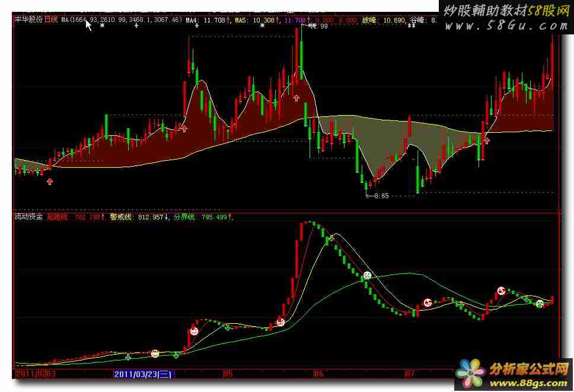Click the red up arrow before the April price jump
The height and width of the screenshot is (392, 574).
[x=184, y=129]
